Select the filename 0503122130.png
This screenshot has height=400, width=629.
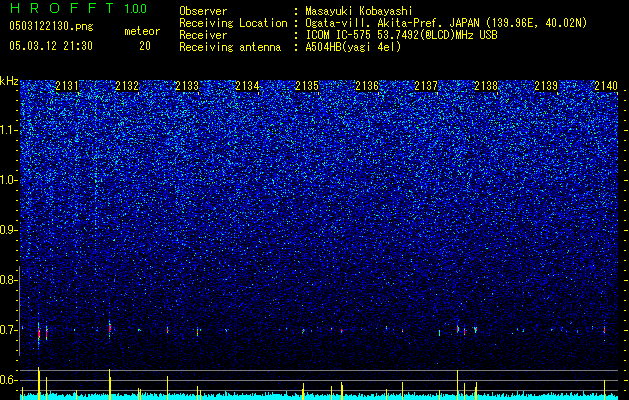click(x=51, y=27)
